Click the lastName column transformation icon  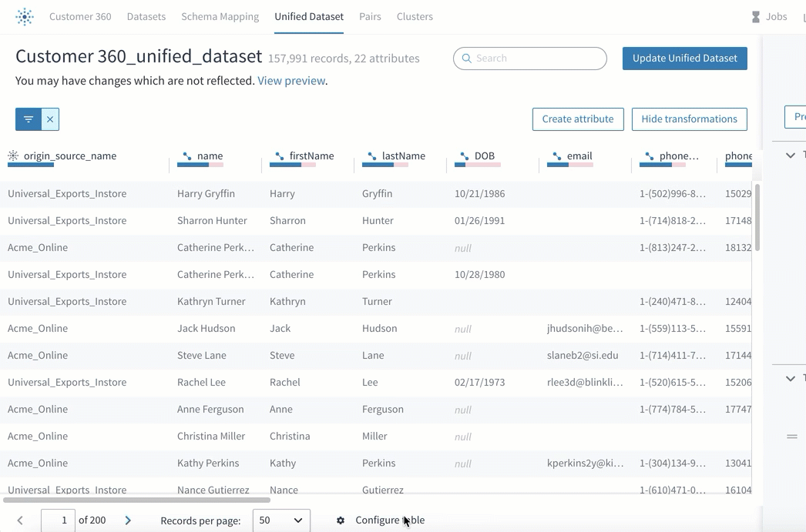(x=372, y=156)
